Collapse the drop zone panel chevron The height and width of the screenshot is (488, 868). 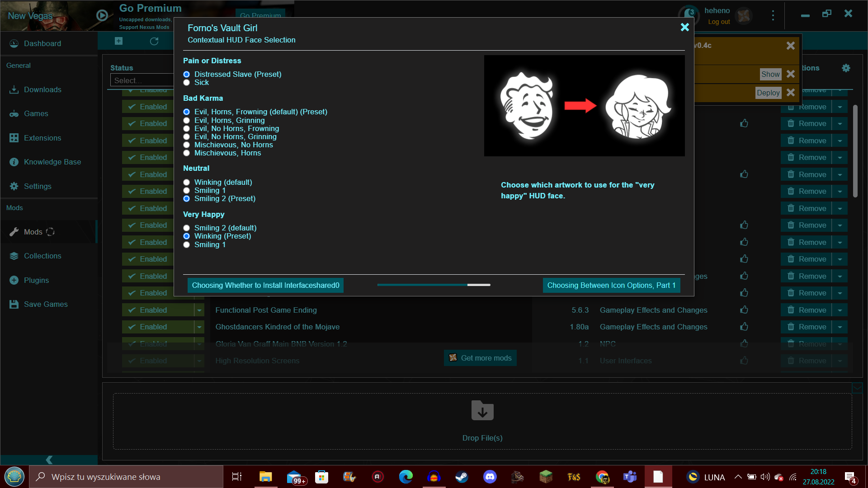click(857, 388)
